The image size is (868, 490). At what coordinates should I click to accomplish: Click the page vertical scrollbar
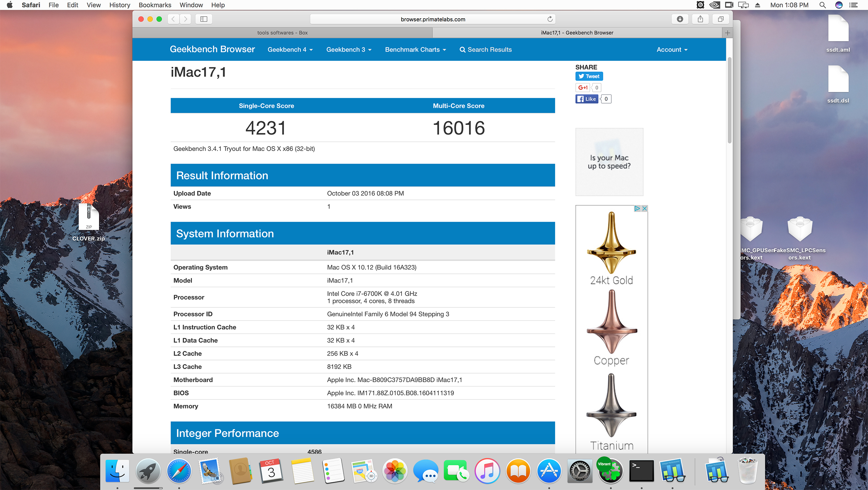[729, 100]
